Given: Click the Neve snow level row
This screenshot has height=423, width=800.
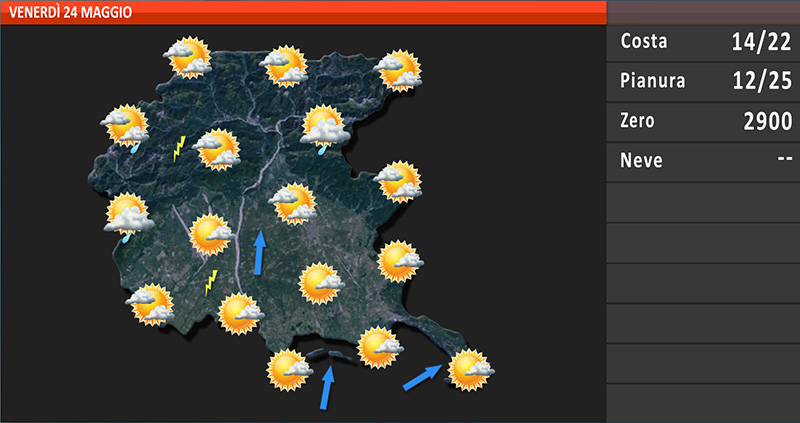Looking at the screenshot, I should (705, 161).
